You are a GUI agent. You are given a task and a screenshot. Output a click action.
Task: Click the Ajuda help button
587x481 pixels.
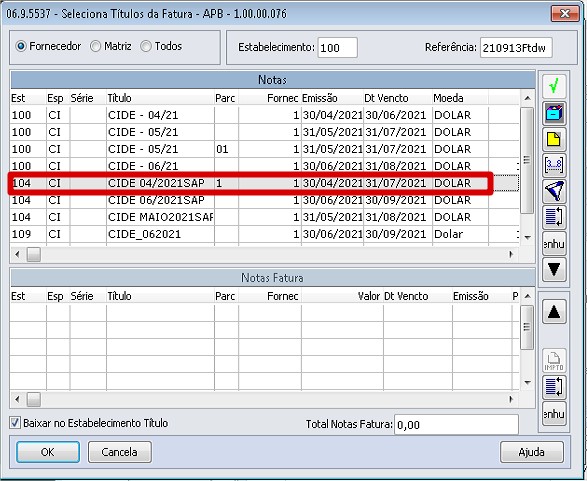[532, 452]
